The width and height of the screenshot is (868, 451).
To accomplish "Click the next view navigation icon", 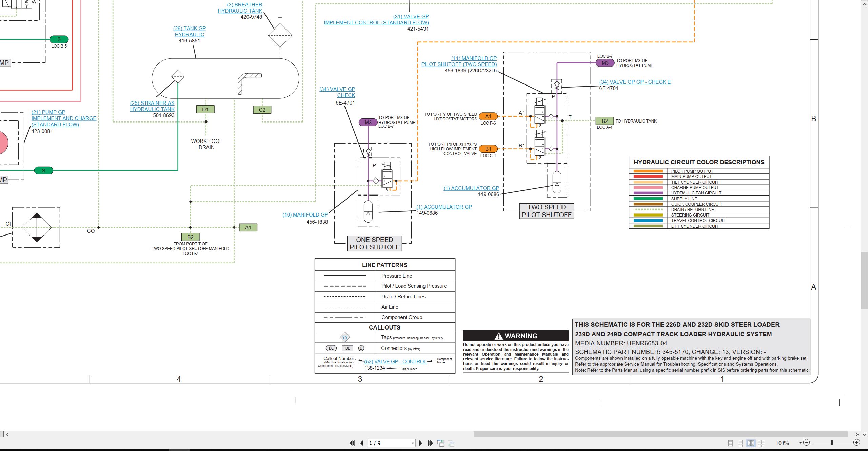I will point(451,443).
